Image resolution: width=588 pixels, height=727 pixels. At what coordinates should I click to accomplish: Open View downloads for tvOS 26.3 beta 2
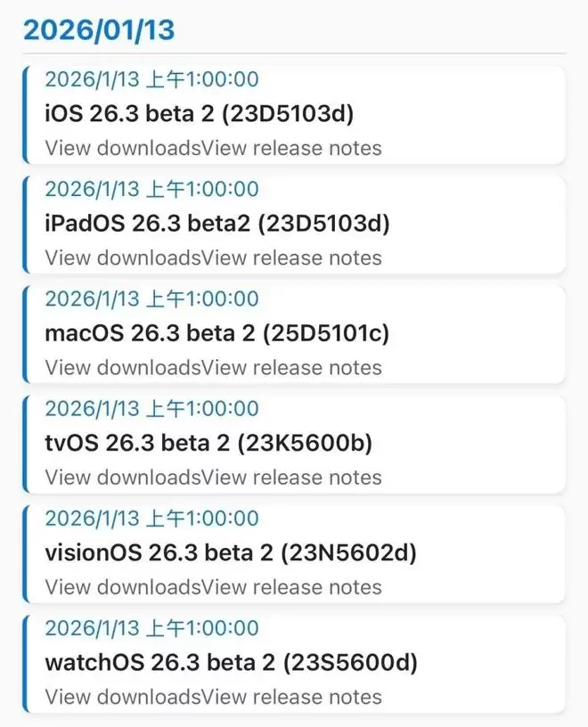[123, 478]
